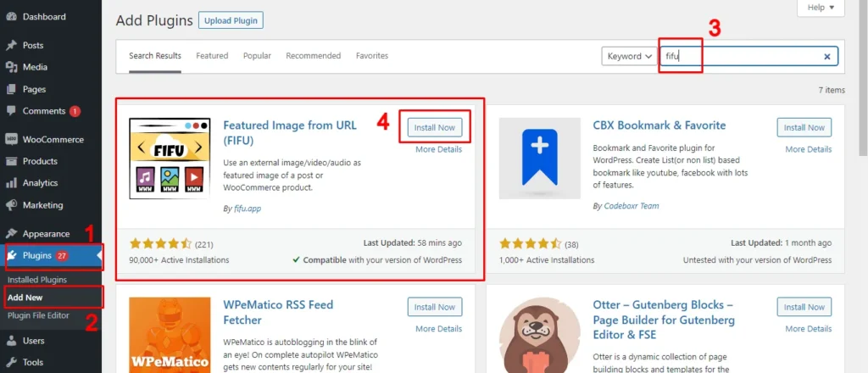Click the Products box icon
This screenshot has height=373, width=868.
point(11,161)
